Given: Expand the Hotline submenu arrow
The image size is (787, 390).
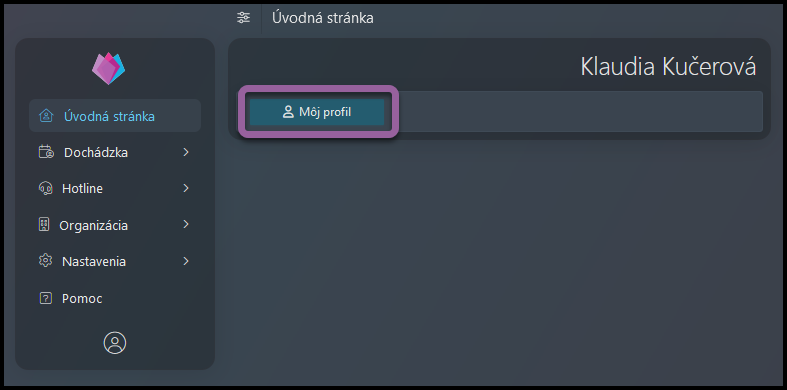Looking at the screenshot, I should point(186,188).
